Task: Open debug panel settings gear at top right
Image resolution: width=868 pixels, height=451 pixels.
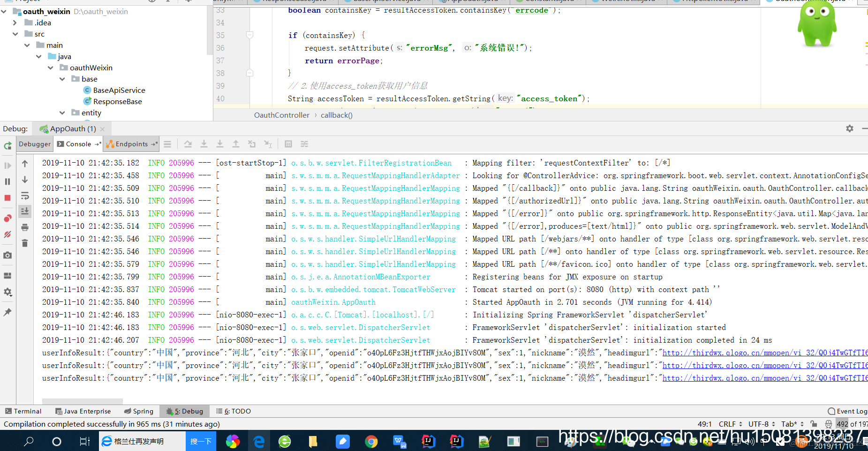Action: [850, 128]
